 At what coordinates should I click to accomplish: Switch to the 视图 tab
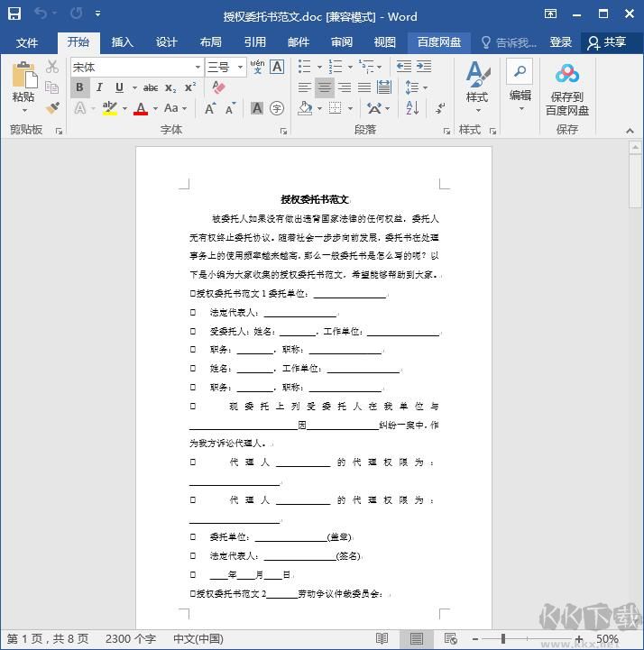(385, 42)
